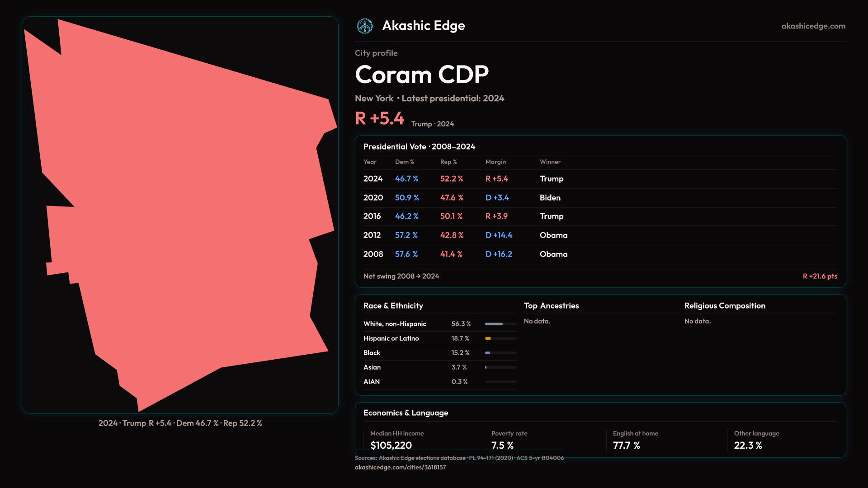868x488 pixels.
Task: Click the Poverty rate 7.5% figure
Action: pos(502,445)
